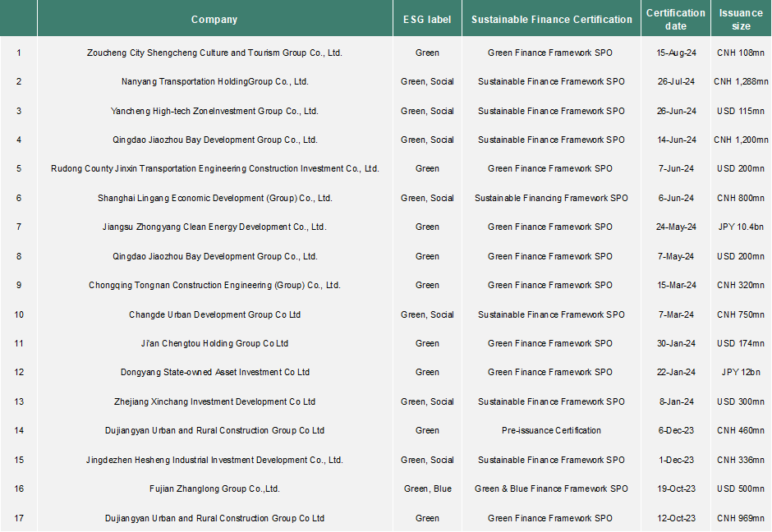
Task: Click the Green, Blue ESG label cell
Action: tap(427, 488)
